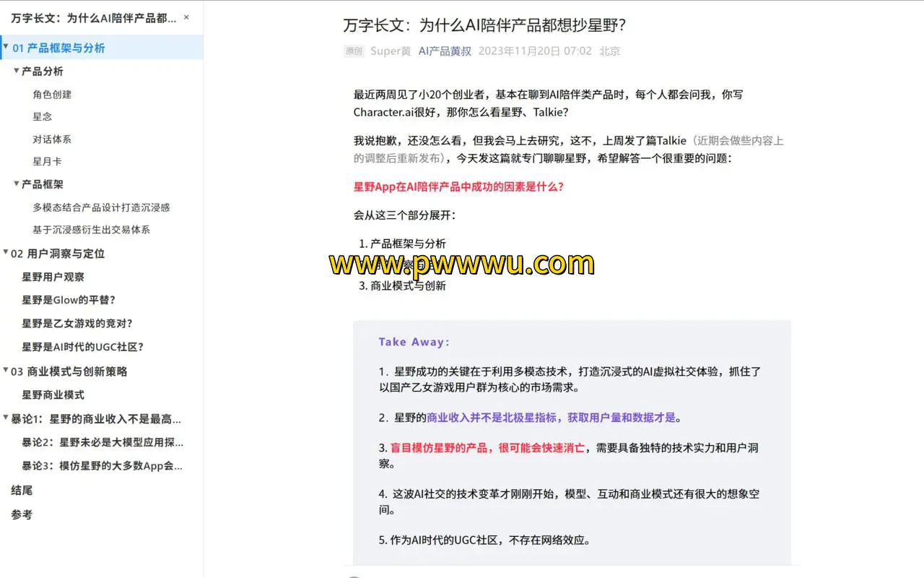This screenshot has height=578, width=924.
Task: Close the outline sidebar panel
Action: [186, 17]
